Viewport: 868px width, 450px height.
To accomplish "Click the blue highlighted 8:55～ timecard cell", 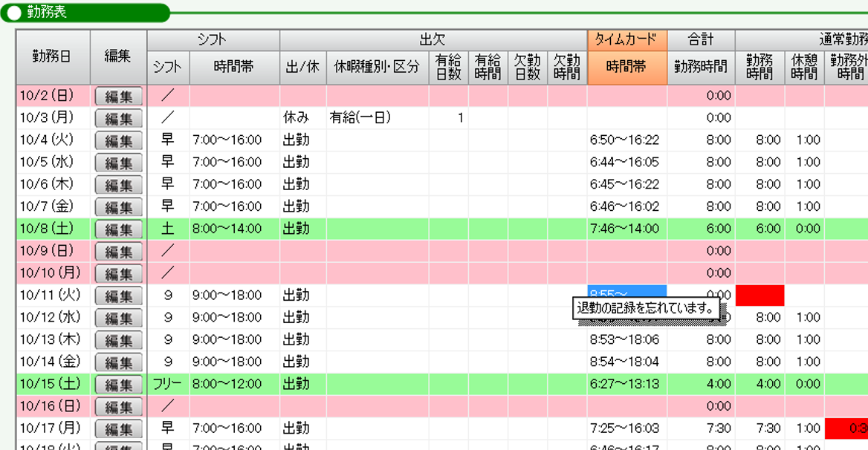I will pyautogui.click(x=626, y=291).
